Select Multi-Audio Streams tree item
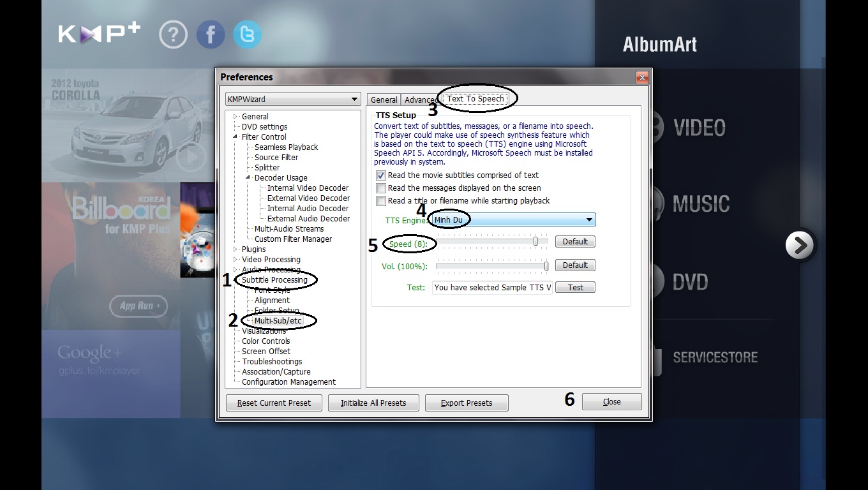Screen dimensions: 868x490 point(289,229)
